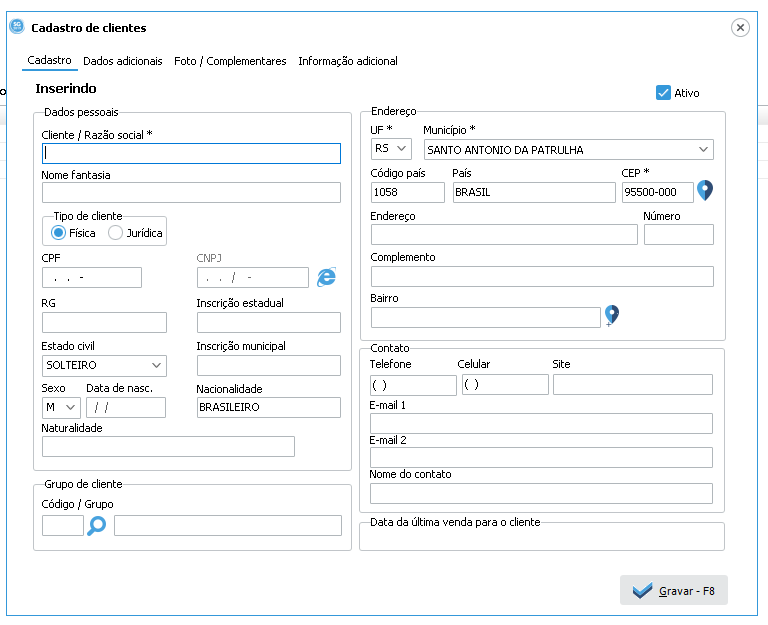Click the map pin beside CEP
This screenshot has width=768, height=625.
pyautogui.click(x=705, y=191)
